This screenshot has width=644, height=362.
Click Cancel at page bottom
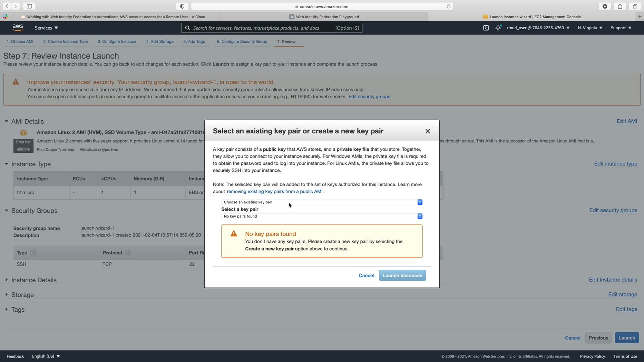click(x=573, y=338)
